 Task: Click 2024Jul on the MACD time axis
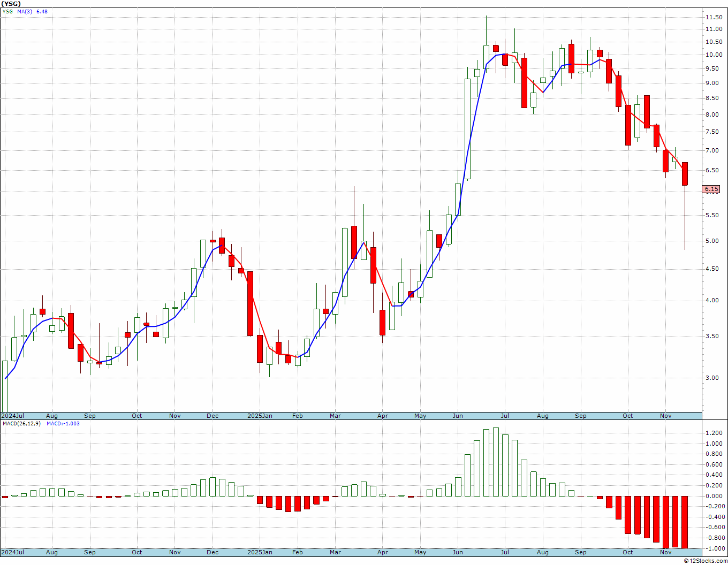click(13, 552)
